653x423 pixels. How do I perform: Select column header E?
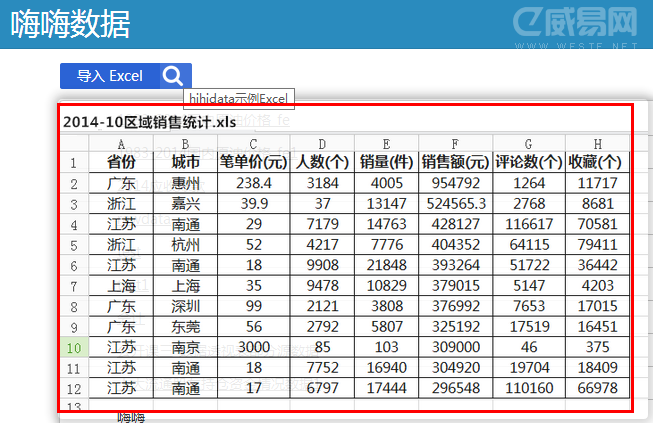tap(386, 144)
